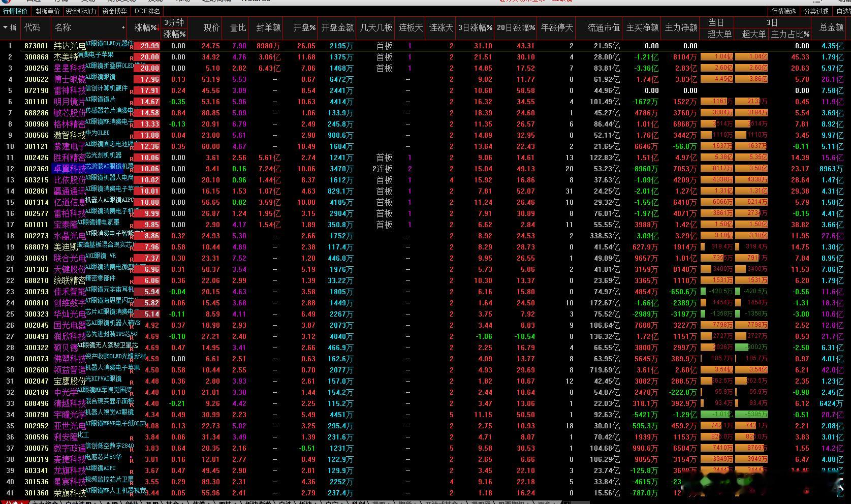
Task: Select highlighted stock 卓翼科技
Action: pos(70,169)
